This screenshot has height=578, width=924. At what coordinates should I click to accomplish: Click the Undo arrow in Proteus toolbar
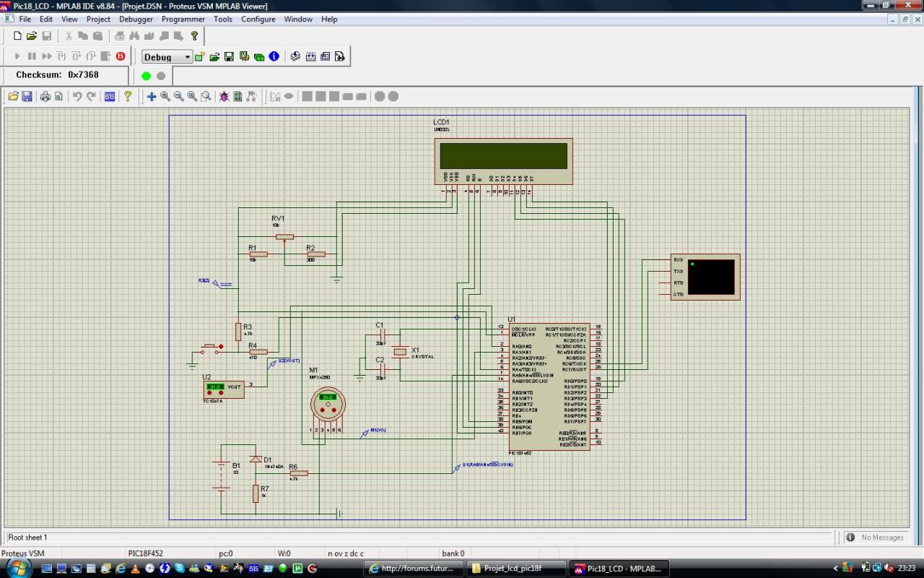pos(77,96)
